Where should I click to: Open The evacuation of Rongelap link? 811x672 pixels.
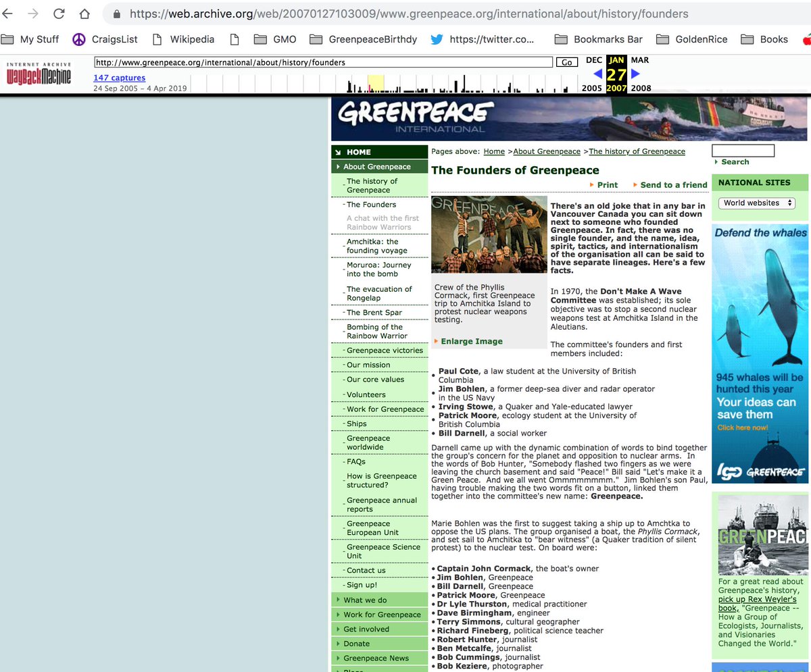pos(379,293)
